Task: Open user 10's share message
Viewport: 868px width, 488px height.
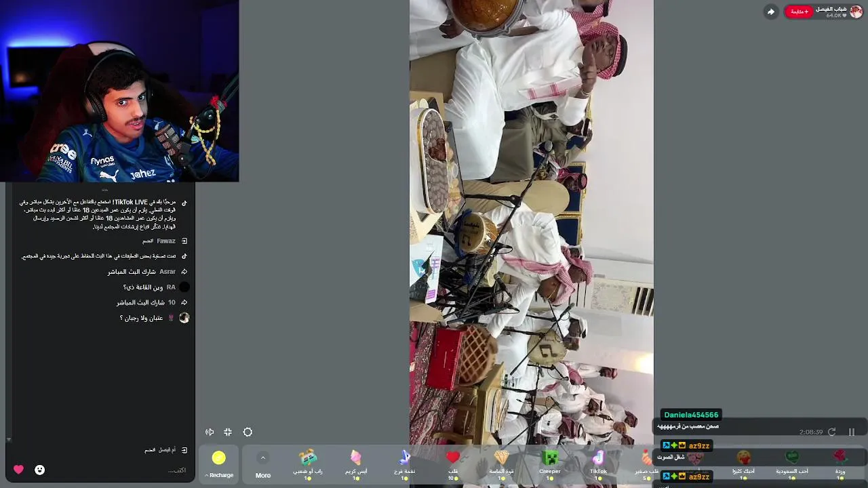Action: point(151,303)
